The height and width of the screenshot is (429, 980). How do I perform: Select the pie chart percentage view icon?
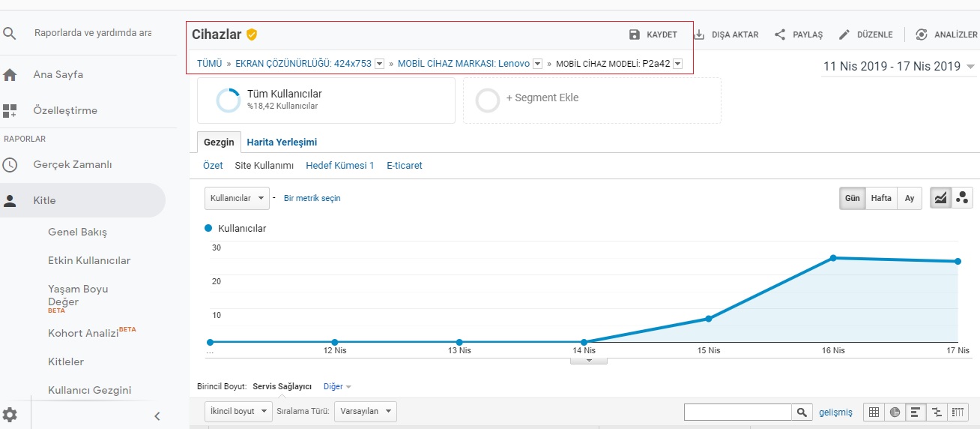pyautogui.click(x=895, y=412)
